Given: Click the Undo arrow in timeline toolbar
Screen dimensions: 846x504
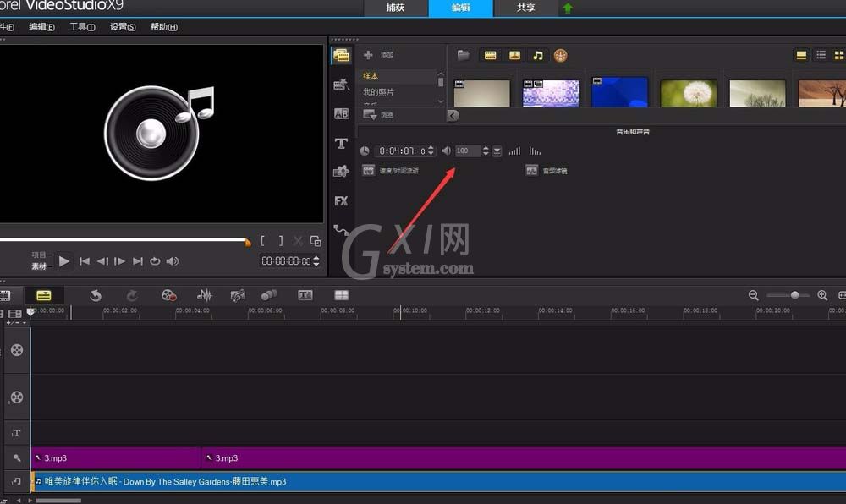Looking at the screenshot, I should [96, 295].
